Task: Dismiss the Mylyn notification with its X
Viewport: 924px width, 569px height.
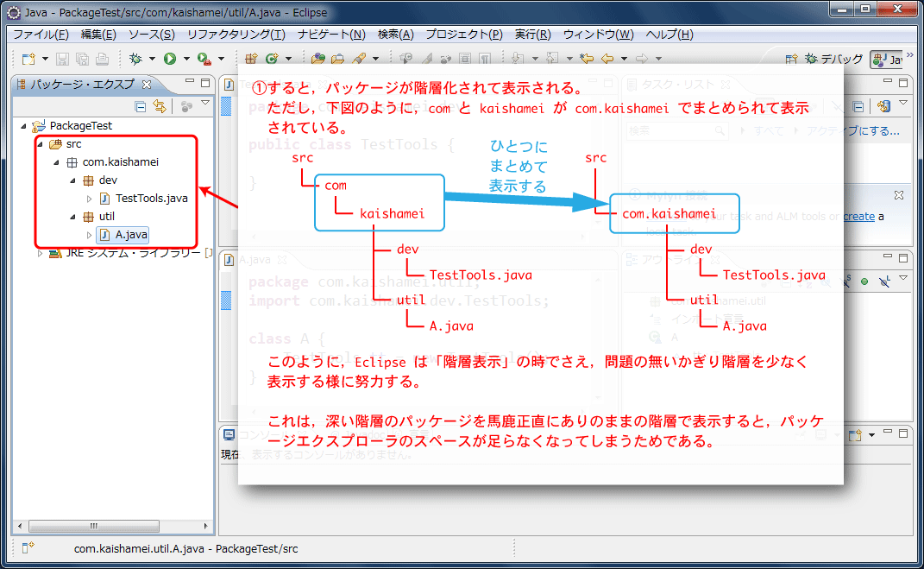Action: pos(899,194)
